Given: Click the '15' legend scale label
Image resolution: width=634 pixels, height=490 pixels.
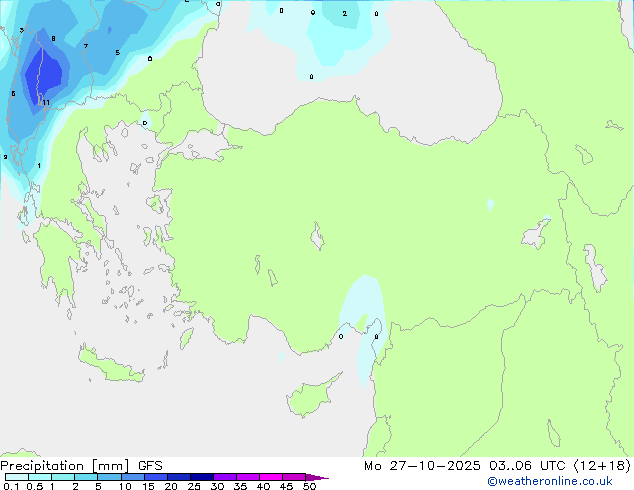Looking at the screenshot, I should (x=148, y=486).
